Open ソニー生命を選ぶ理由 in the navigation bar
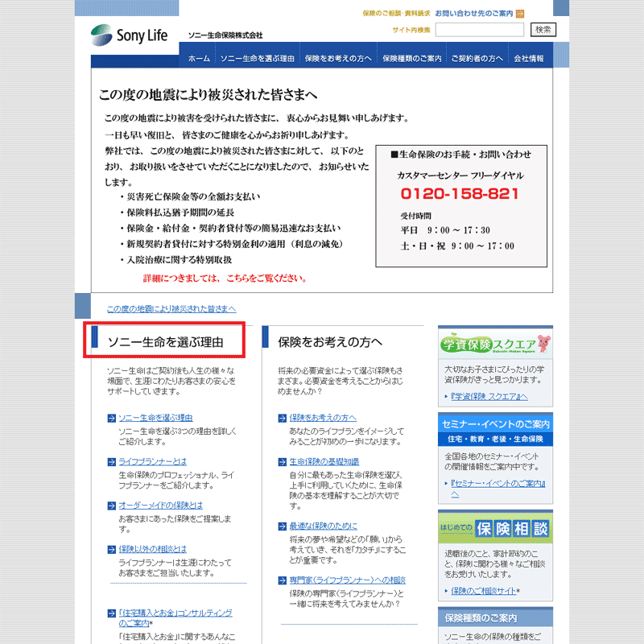Viewport: 644px width, 644px height. 258,59
